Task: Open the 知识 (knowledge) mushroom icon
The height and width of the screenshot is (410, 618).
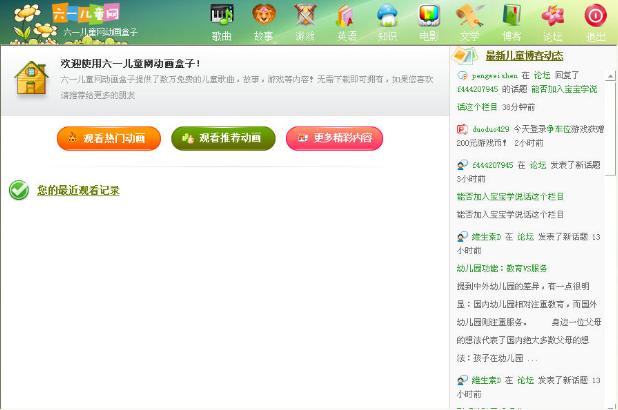Action: (387, 20)
